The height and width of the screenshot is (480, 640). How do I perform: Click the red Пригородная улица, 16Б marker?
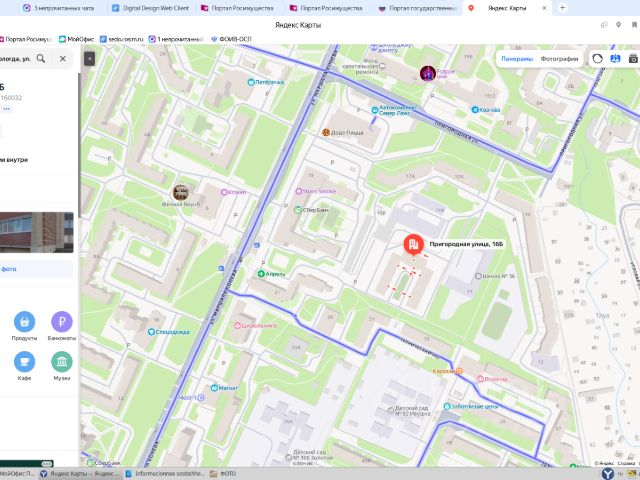pos(413,244)
